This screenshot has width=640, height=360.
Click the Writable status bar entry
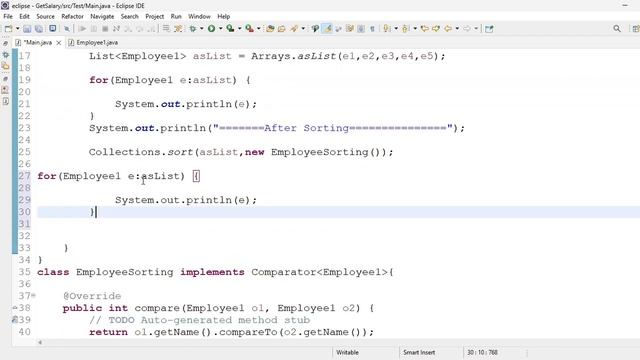(347, 352)
